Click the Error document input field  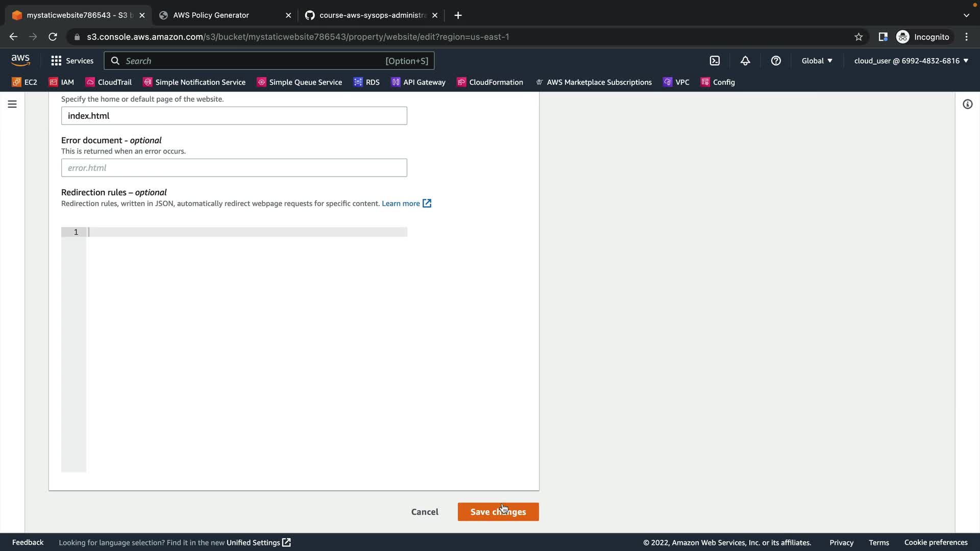[x=234, y=168]
